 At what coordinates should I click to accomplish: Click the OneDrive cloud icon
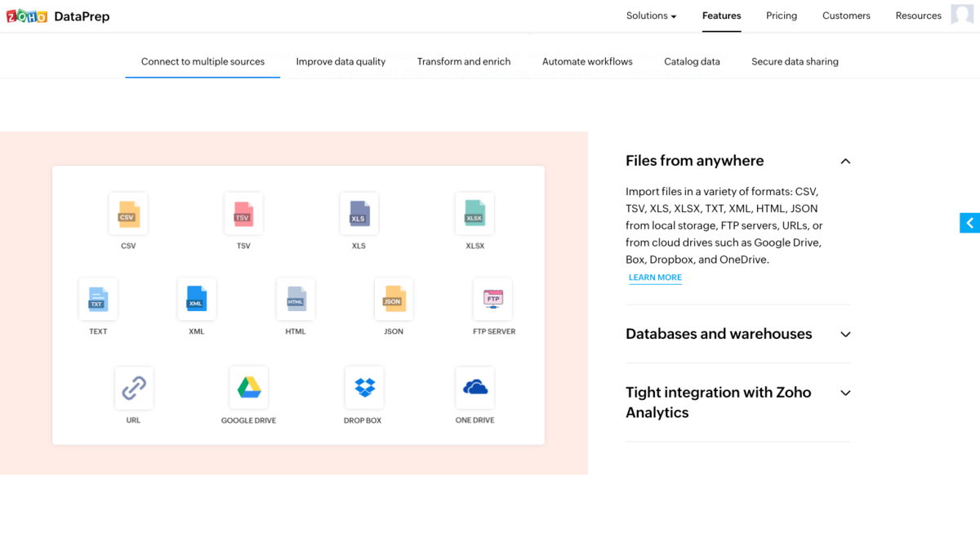474,388
